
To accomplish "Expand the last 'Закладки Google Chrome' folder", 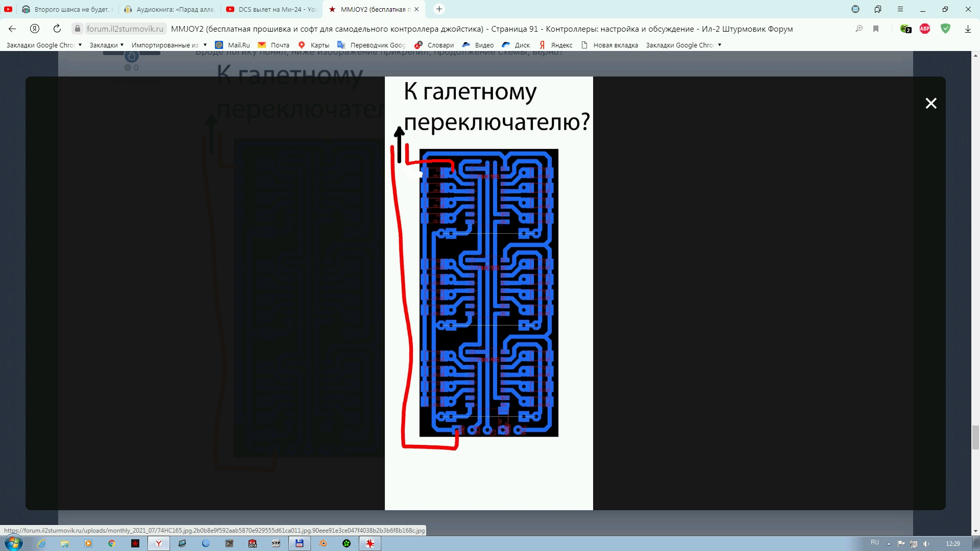I will (x=683, y=45).
